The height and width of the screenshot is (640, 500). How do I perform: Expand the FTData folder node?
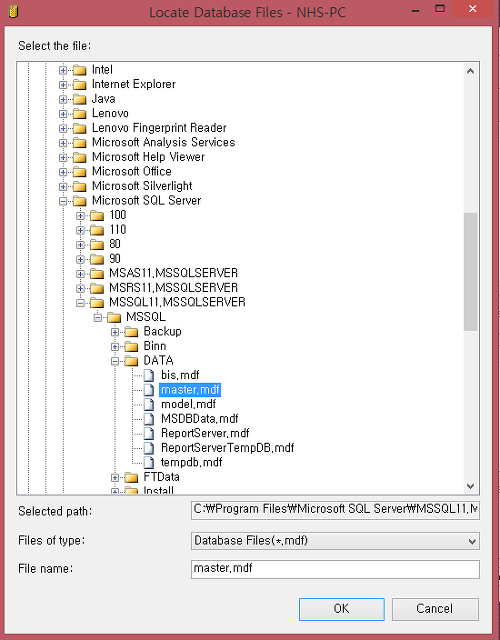point(115,477)
